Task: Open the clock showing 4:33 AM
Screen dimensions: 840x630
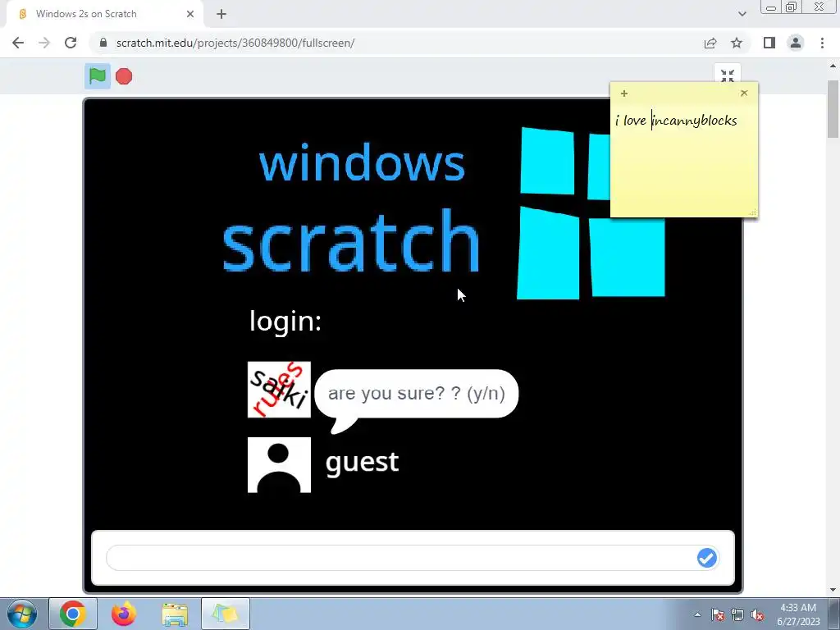Action: click(798, 614)
